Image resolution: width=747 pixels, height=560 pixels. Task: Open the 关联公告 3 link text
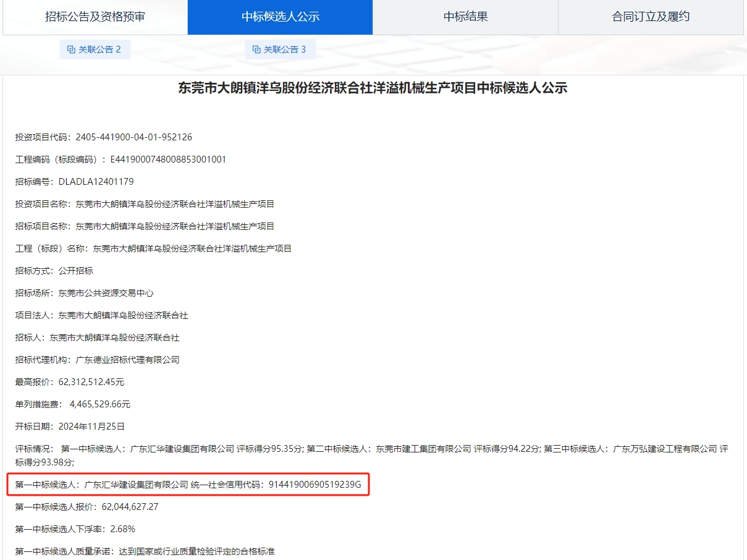[285, 49]
